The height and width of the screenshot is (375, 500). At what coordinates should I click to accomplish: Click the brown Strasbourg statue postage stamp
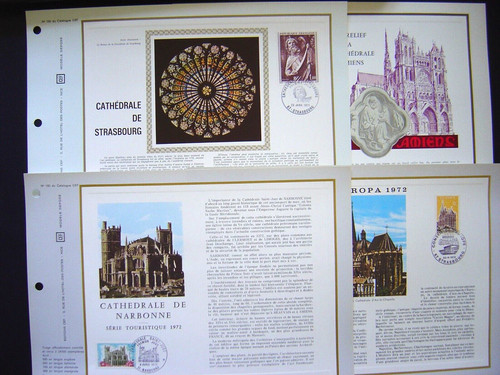click(x=298, y=58)
